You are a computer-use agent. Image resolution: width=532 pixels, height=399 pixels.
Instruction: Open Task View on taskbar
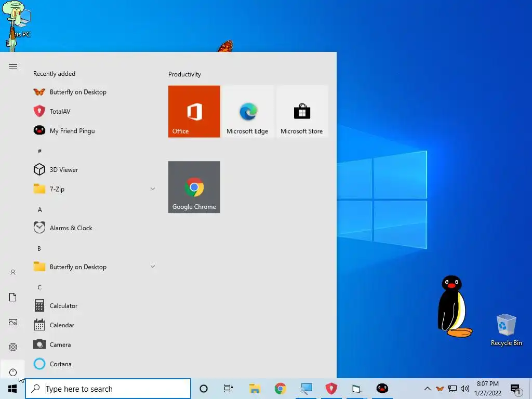(x=229, y=389)
